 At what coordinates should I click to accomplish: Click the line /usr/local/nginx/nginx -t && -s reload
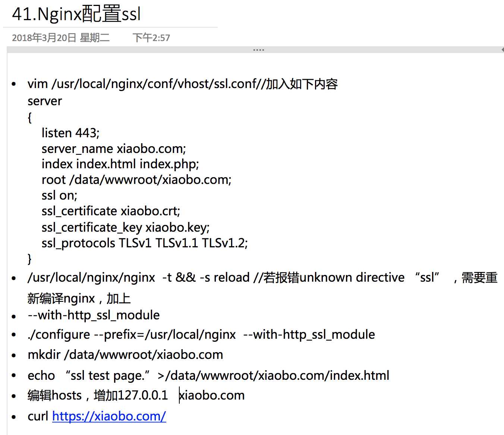[x=262, y=278]
